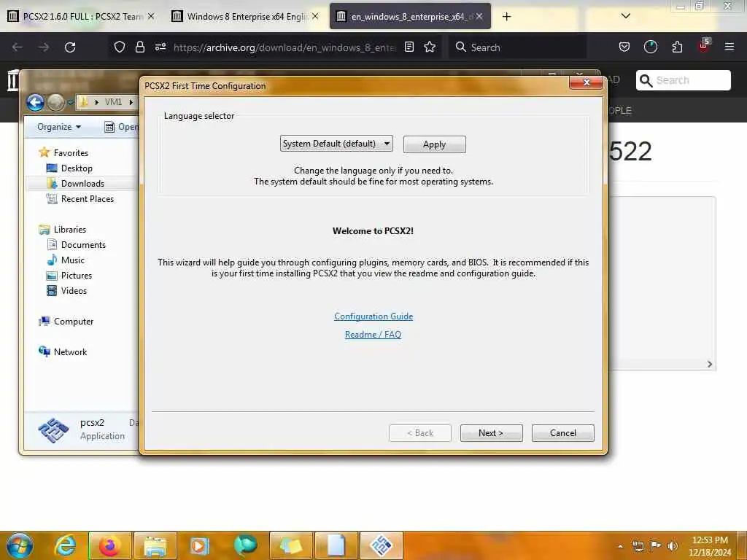Cancel the PCSX2 First Time Configuration
Image resolution: width=747 pixels, height=560 pixels.
coord(562,433)
